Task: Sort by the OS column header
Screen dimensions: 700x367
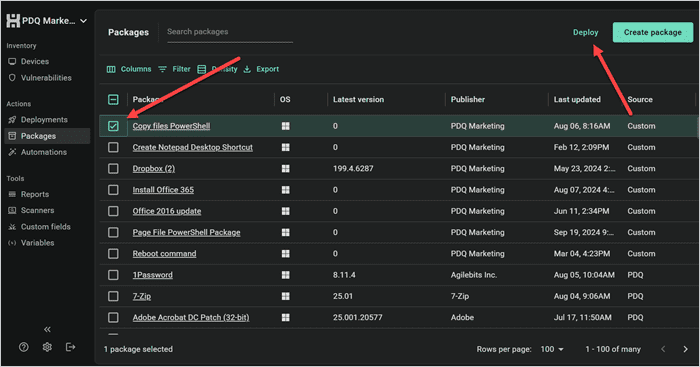Action: point(285,100)
